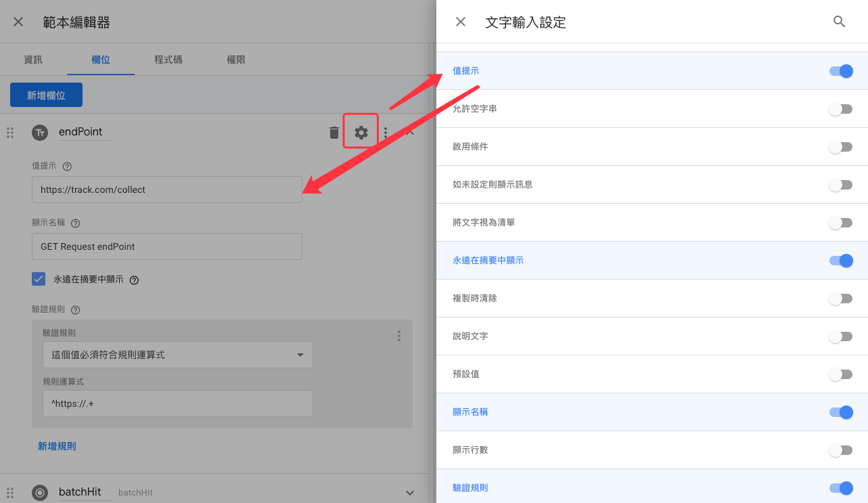This screenshot has width=868, height=503.
Task: Collapse the endPoint field section
Action: point(409,132)
